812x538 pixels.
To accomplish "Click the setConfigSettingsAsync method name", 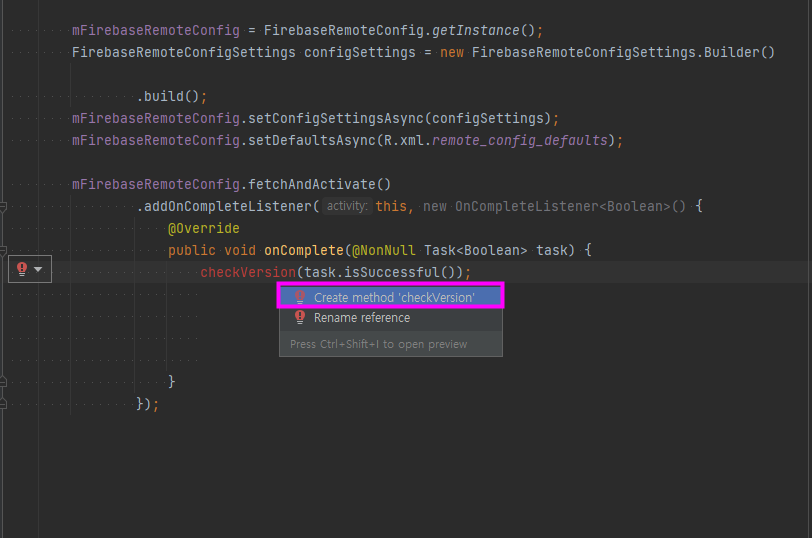I will (x=336, y=119).
